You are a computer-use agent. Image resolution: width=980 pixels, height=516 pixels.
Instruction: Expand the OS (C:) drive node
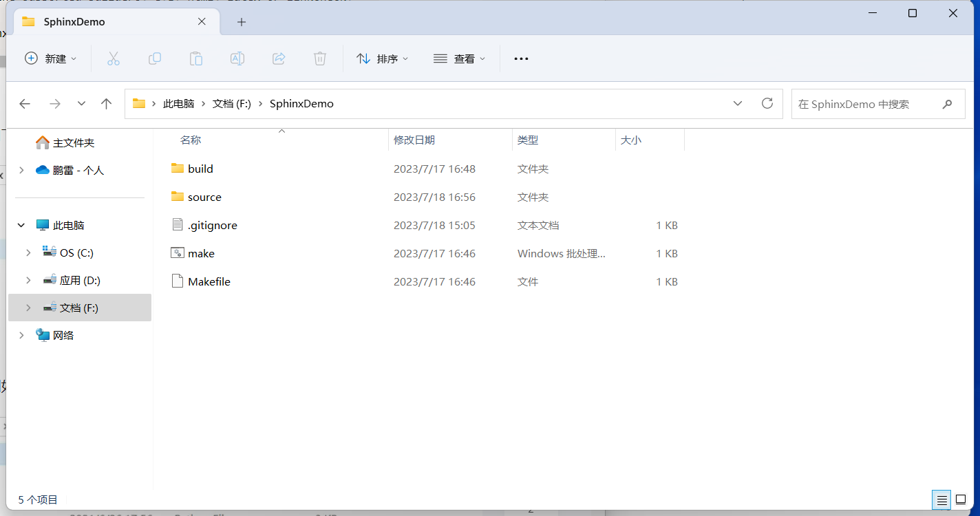coord(28,252)
